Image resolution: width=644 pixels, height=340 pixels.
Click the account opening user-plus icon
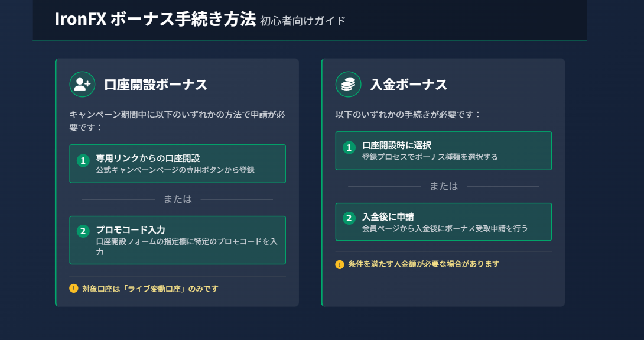pos(82,85)
